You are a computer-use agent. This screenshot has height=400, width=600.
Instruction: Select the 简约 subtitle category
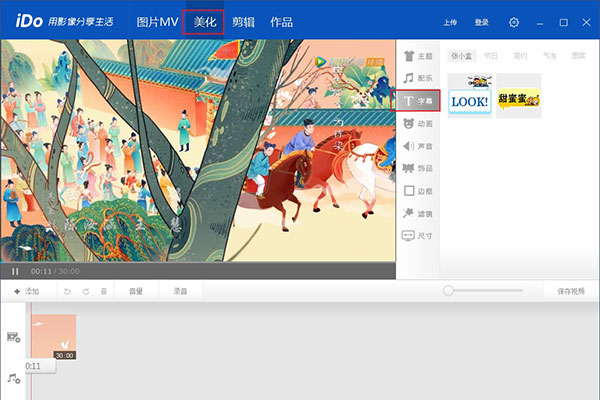point(520,56)
